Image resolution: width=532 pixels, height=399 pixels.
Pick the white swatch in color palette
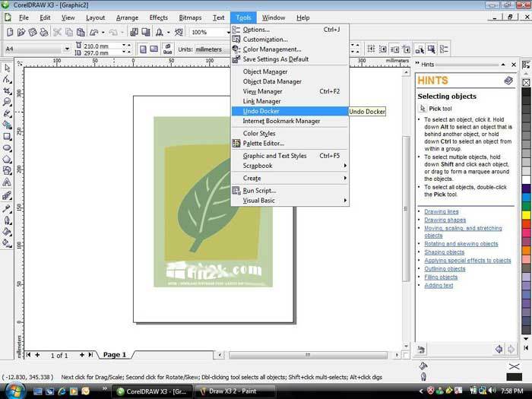(x=526, y=179)
